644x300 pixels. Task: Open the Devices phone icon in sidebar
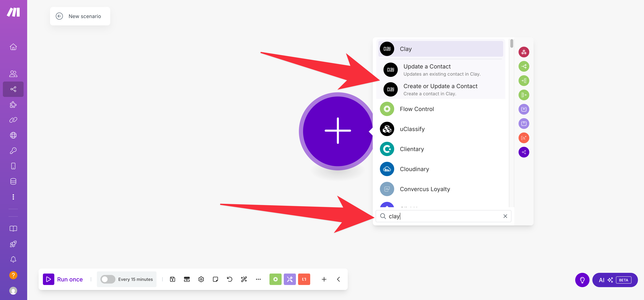(x=13, y=166)
